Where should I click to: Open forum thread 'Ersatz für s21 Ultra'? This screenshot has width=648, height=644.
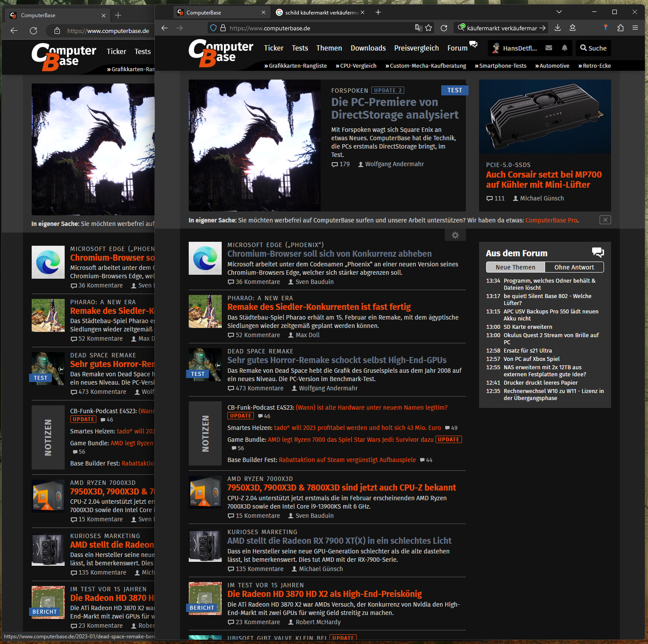tap(527, 350)
